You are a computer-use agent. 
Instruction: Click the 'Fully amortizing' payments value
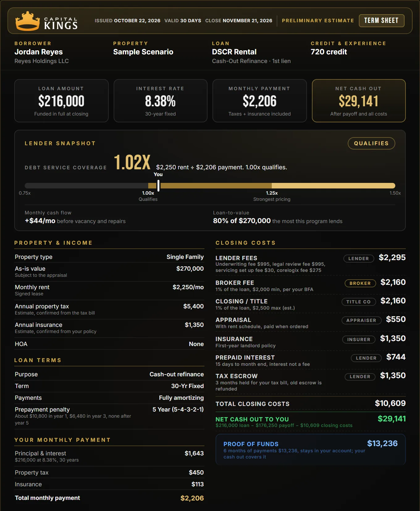tap(181, 398)
